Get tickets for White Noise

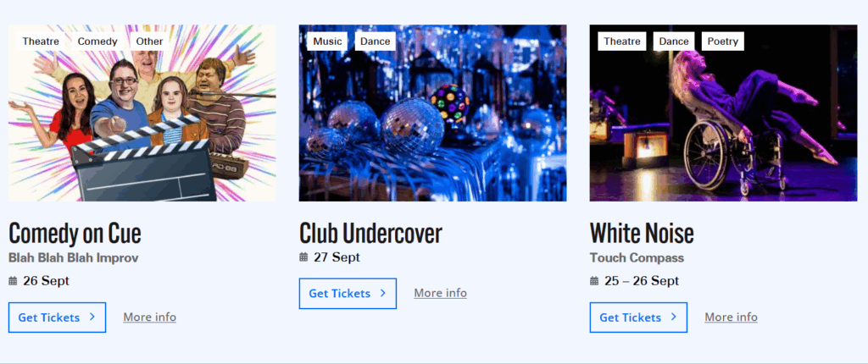(x=638, y=317)
